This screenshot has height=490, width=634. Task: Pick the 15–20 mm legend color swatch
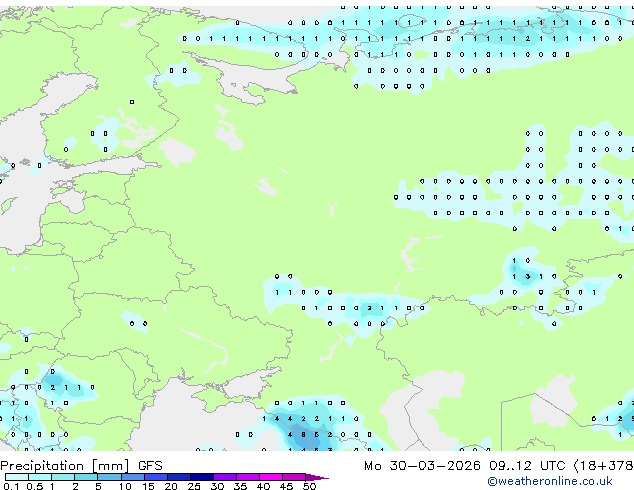click(155, 477)
